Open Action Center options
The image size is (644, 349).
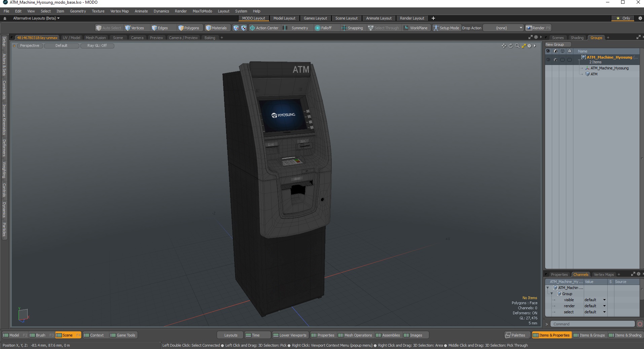click(264, 28)
